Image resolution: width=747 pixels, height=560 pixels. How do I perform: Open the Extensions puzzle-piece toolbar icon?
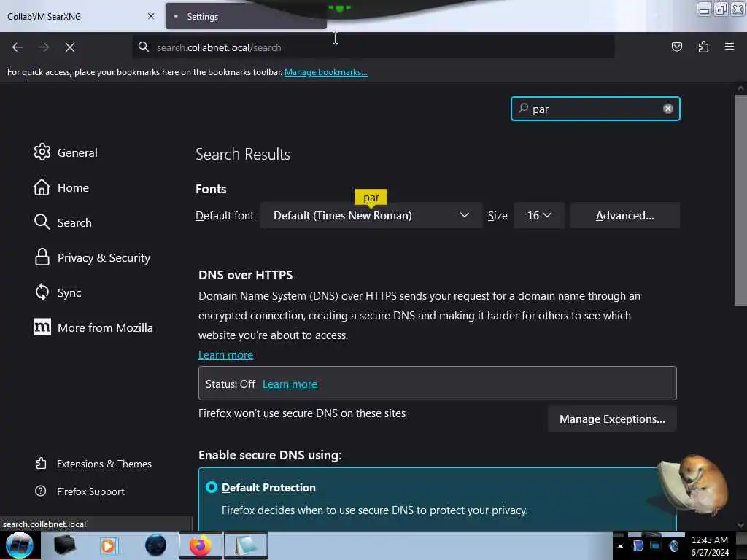(703, 47)
